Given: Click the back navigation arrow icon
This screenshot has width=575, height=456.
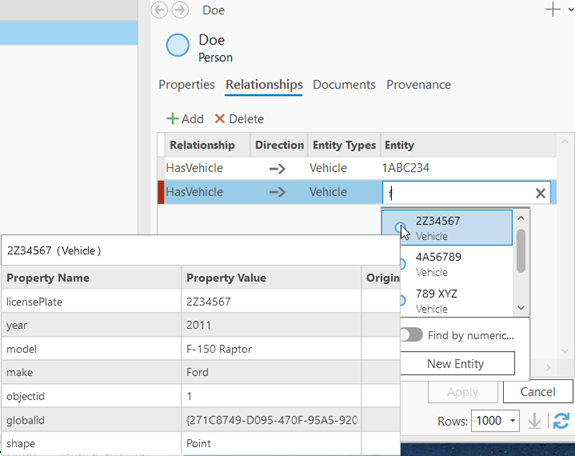Looking at the screenshot, I should pos(160,10).
